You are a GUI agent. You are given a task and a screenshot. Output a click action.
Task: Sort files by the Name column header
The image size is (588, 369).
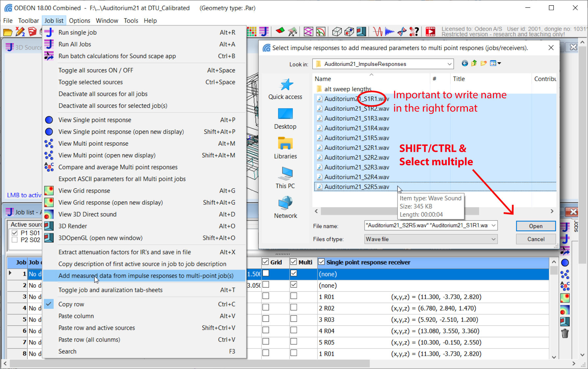[x=371, y=79]
